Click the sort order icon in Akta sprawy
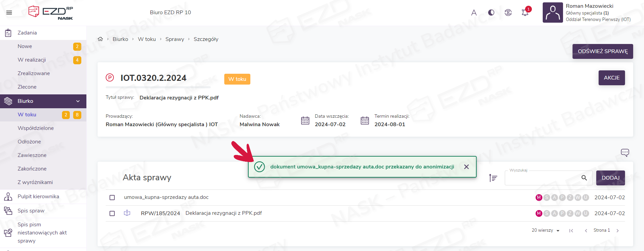This screenshot has height=251, width=644. click(x=493, y=178)
